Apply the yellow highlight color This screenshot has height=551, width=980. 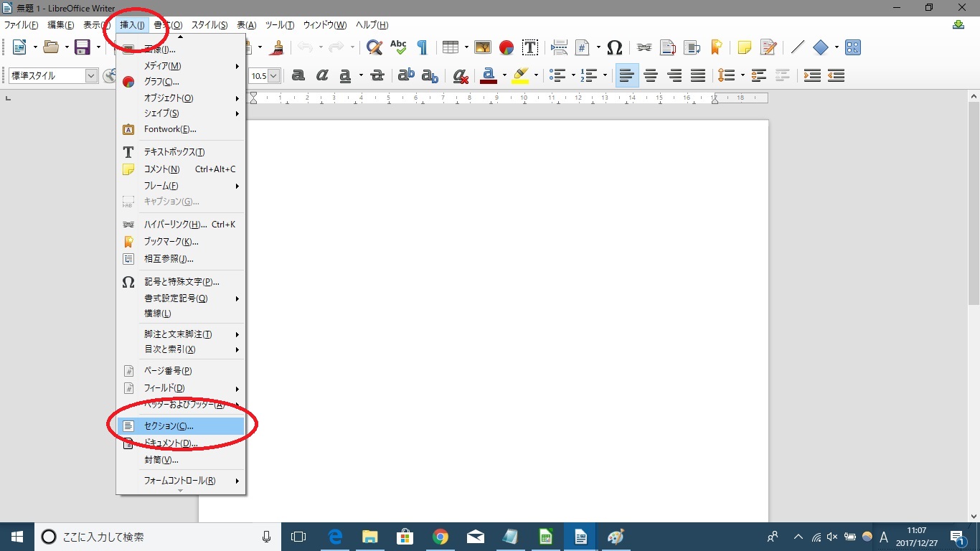coord(521,75)
